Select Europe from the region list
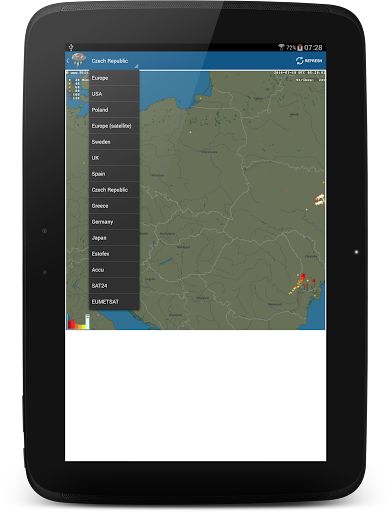The image size is (391, 512). click(114, 78)
